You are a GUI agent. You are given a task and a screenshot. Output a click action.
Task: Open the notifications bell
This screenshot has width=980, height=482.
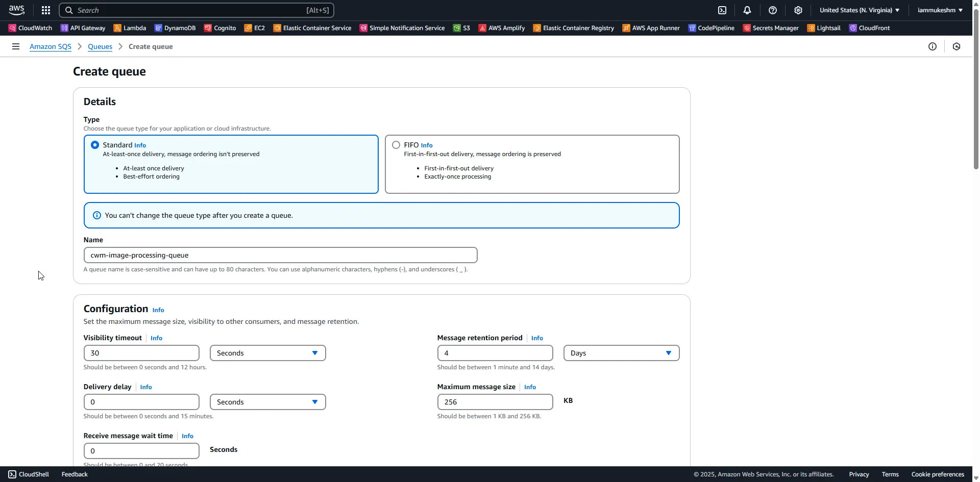pos(747,10)
